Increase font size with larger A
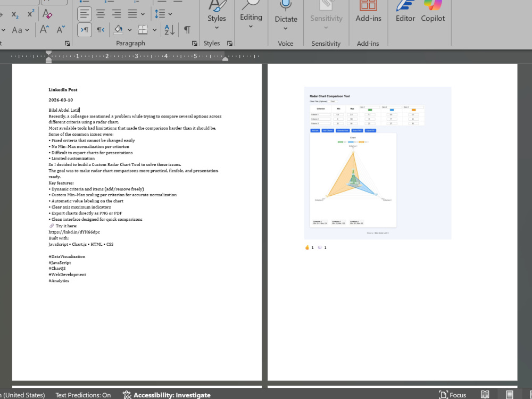Viewport: 532px width, 399px height. 45,30
